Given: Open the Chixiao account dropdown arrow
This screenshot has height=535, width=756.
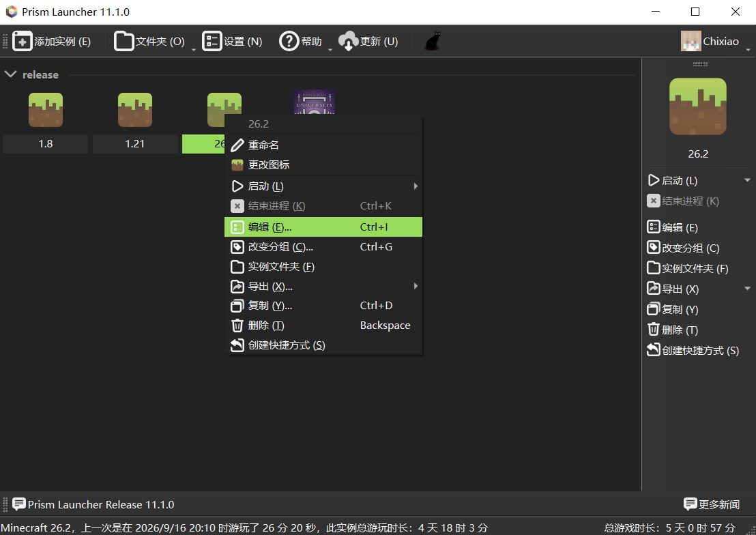Looking at the screenshot, I should pyautogui.click(x=748, y=50).
